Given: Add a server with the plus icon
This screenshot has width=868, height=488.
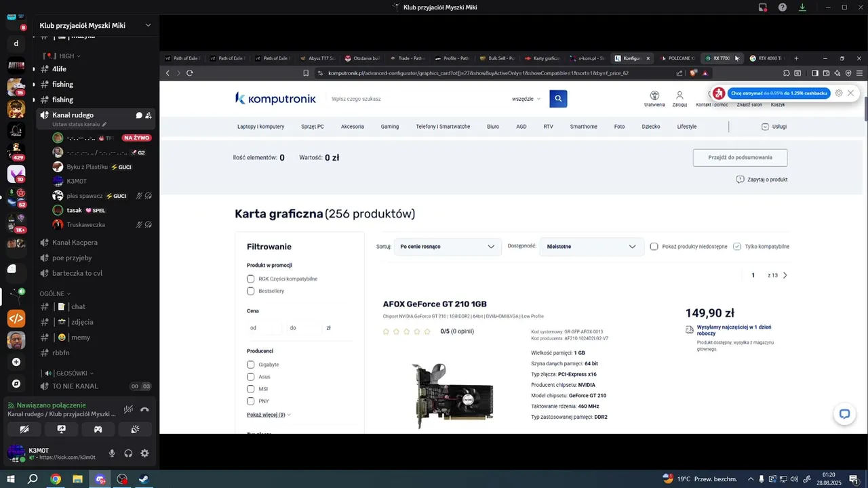Looking at the screenshot, I should 16,362.
